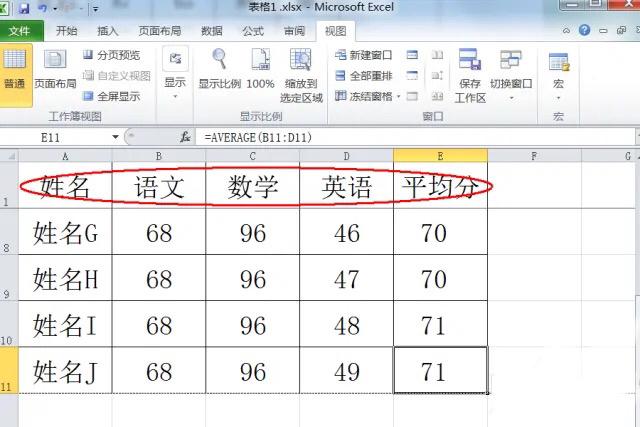Image resolution: width=640 pixels, height=427 pixels.
Task: Open the 宏 macros dropdown
Action: click(x=558, y=76)
